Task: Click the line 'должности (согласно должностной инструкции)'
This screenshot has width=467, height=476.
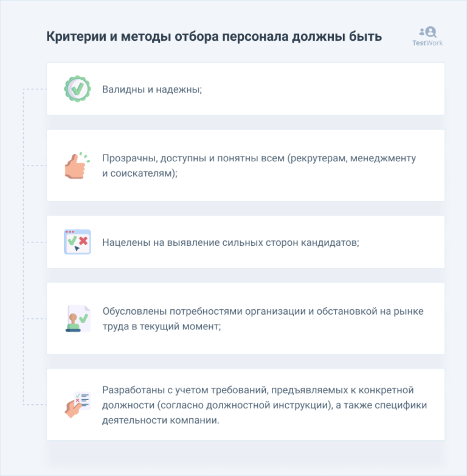Action: coord(265,405)
